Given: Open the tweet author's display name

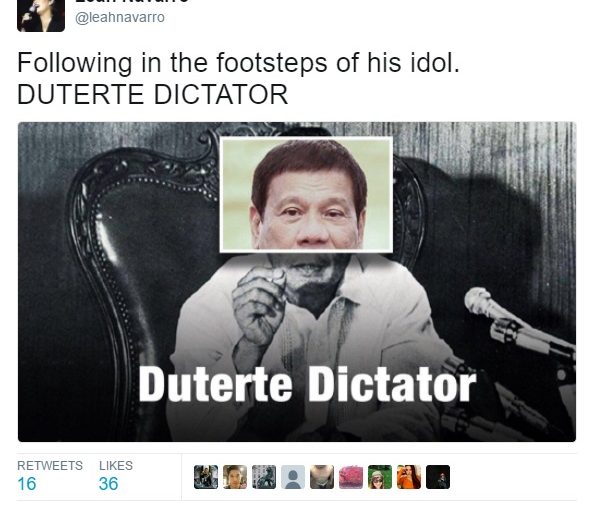Looking at the screenshot, I should point(131,2).
